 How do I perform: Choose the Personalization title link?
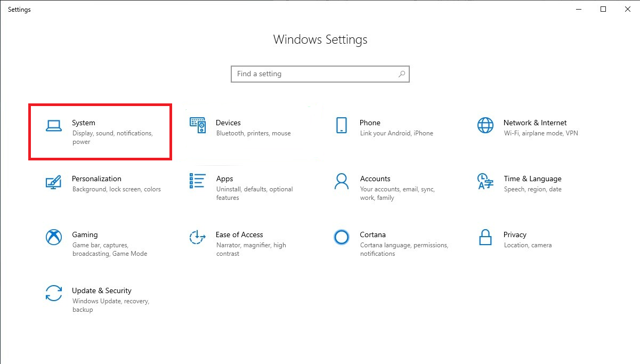point(96,179)
